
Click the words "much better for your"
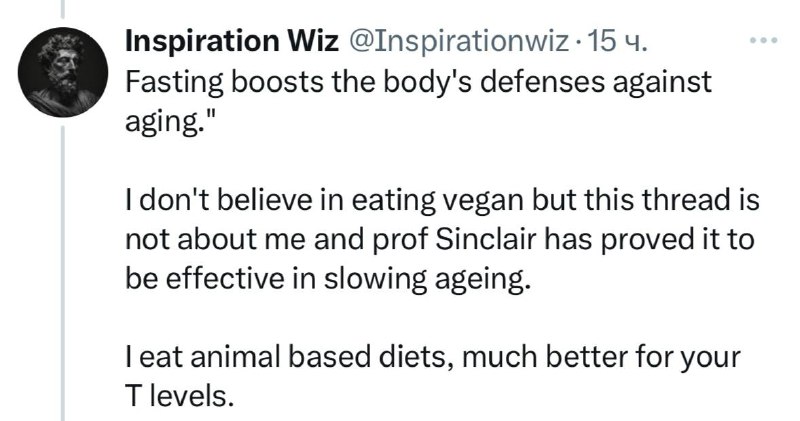tap(601, 358)
